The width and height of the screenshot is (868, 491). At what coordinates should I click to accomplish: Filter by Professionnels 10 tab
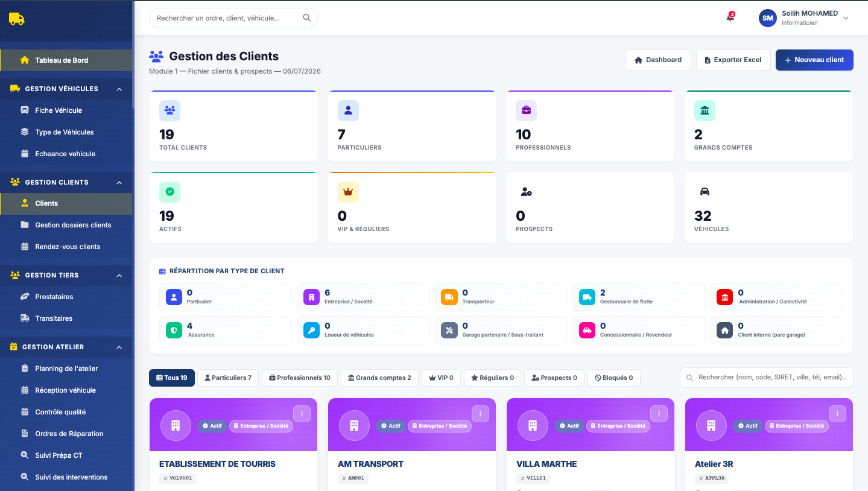click(x=300, y=378)
